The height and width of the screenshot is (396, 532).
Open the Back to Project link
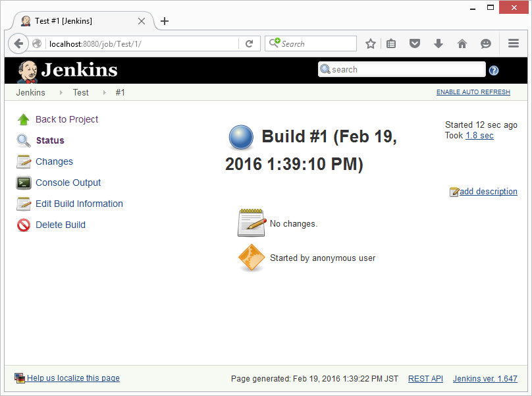point(67,119)
